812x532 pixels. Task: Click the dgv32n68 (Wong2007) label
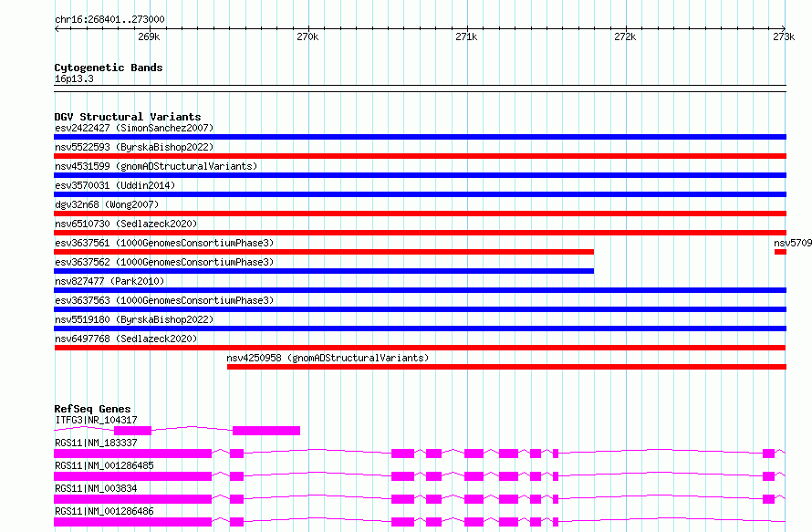107,204
